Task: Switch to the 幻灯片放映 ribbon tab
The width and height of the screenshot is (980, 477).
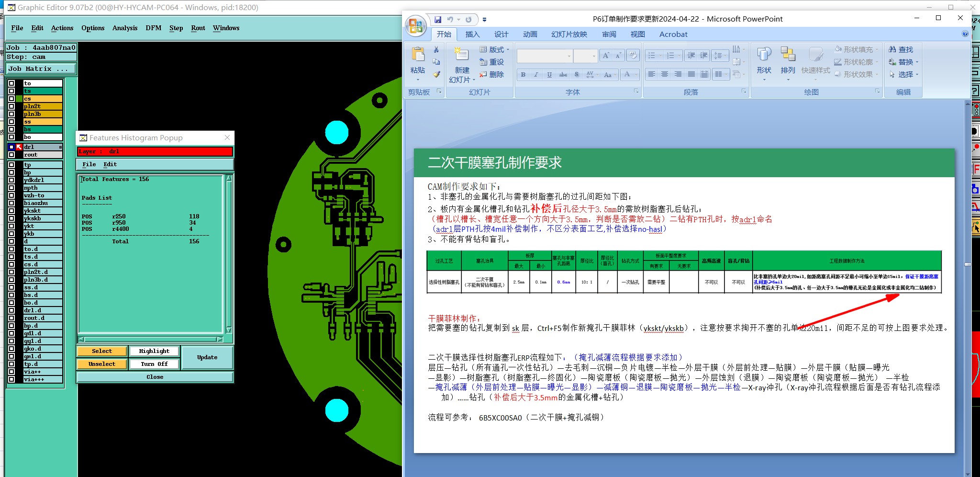Action: tap(569, 34)
